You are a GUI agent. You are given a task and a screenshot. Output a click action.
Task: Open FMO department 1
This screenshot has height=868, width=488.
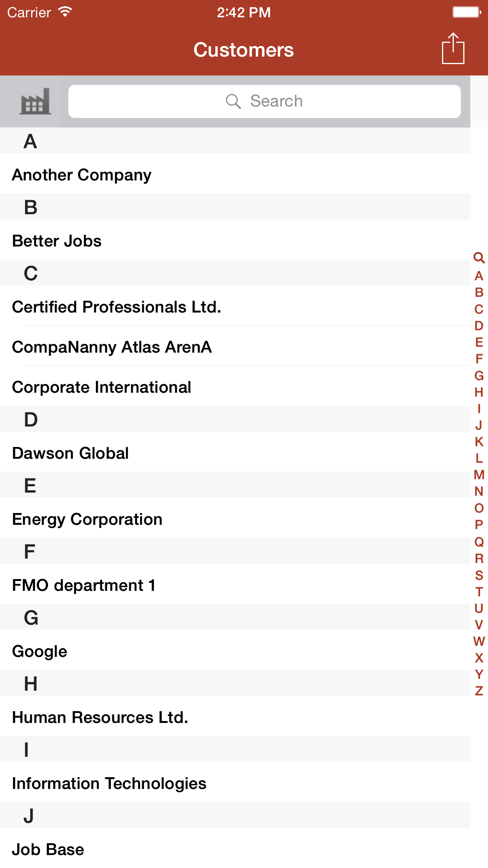[x=84, y=585]
